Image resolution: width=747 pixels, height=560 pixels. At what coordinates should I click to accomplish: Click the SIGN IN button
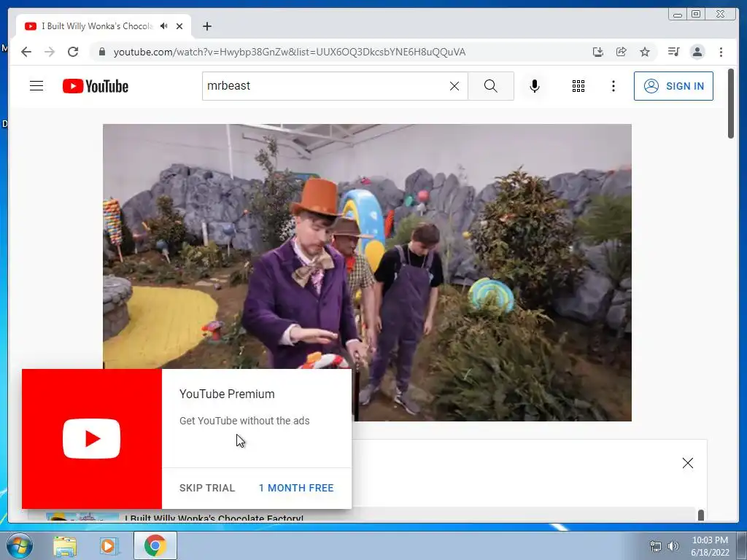point(673,86)
